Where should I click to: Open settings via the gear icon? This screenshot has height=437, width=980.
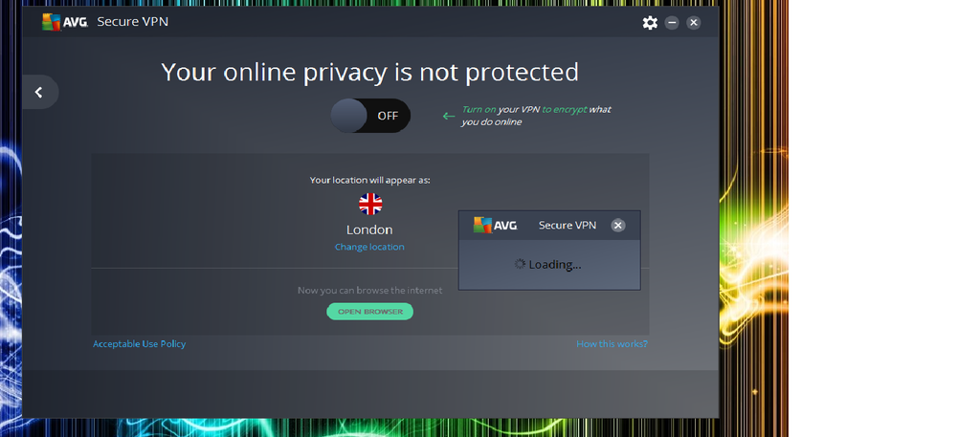point(650,23)
